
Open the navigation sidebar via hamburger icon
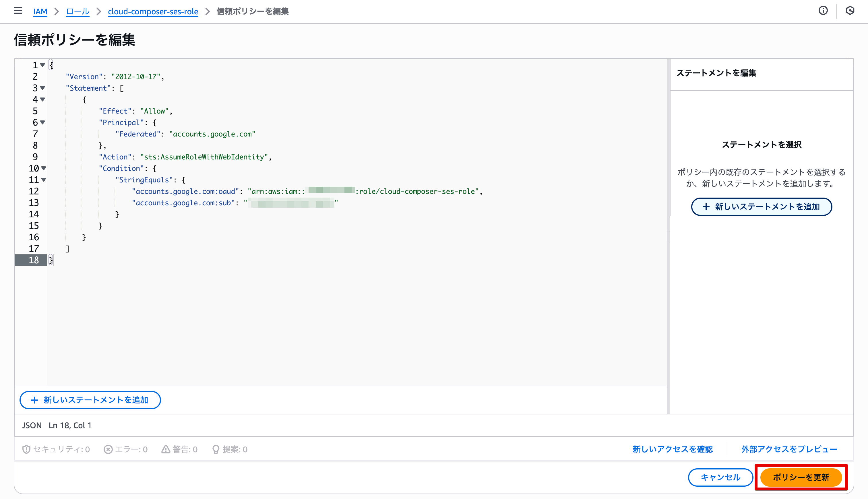(18, 11)
